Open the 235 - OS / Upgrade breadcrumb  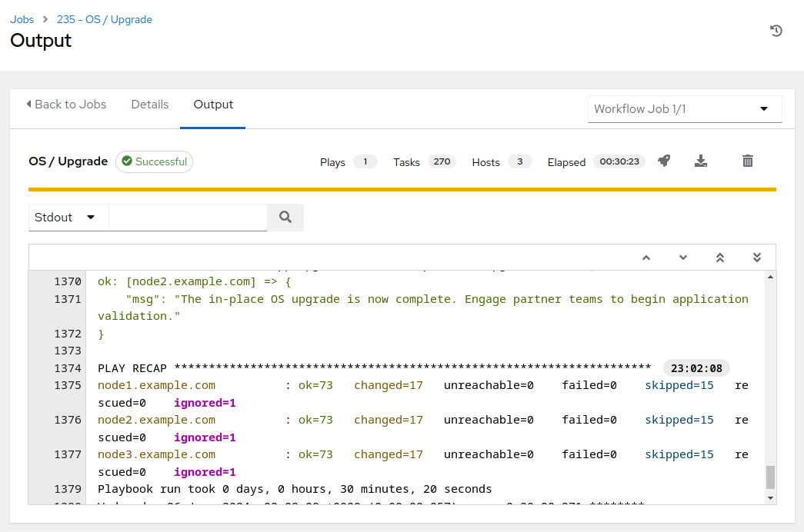click(x=105, y=19)
